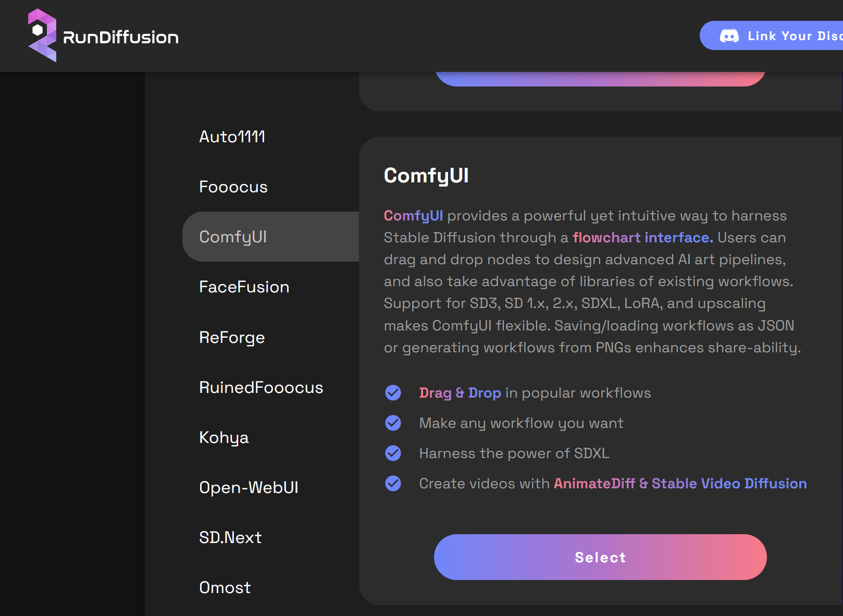The width and height of the screenshot is (843, 616).
Task: Select Fooocus from the sidebar
Action: [x=233, y=187]
